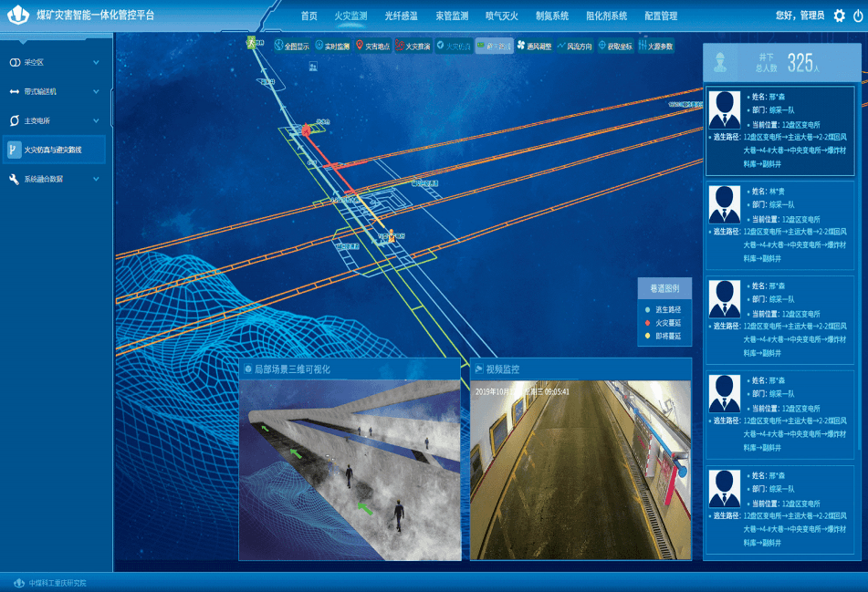Toggle the 火灾推演 toolbar button
The width and height of the screenshot is (868, 592).
413,46
